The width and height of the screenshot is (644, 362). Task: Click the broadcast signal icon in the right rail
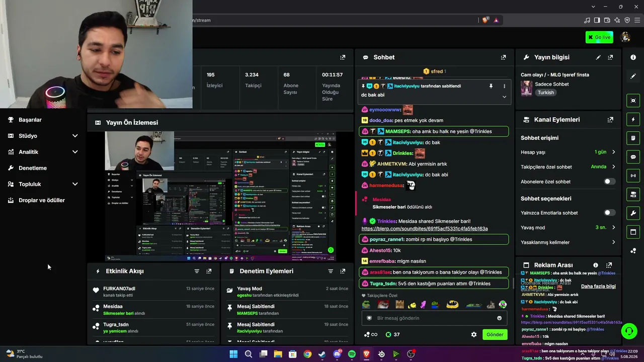[x=633, y=175]
